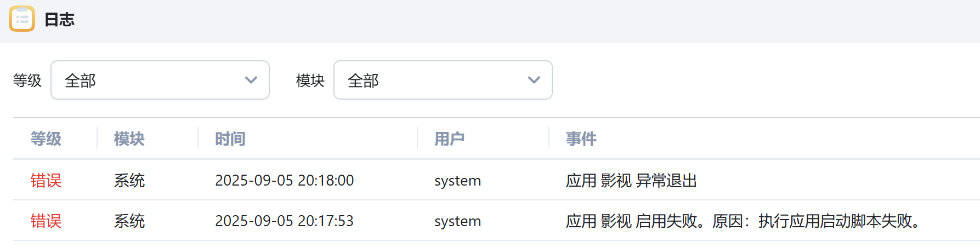Click the 用户 column header
The image size is (980, 248).
(450, 139)
